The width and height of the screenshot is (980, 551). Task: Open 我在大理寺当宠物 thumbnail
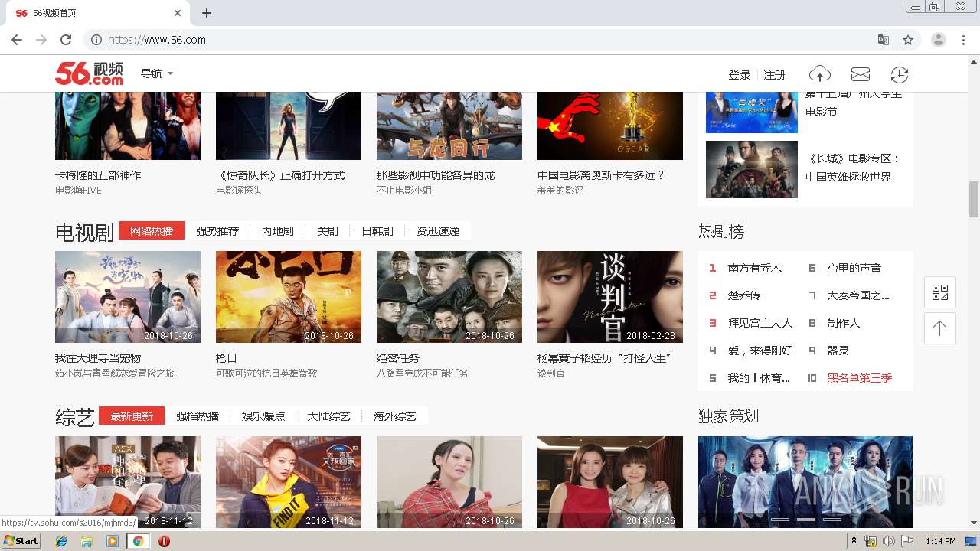click(128, 297)
